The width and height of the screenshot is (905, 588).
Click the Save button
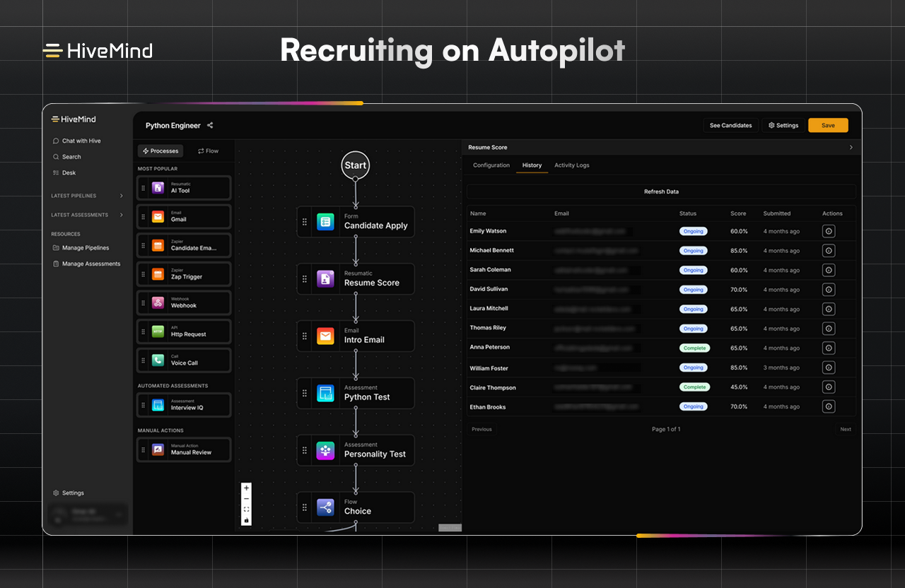click(x=828, y=126)
